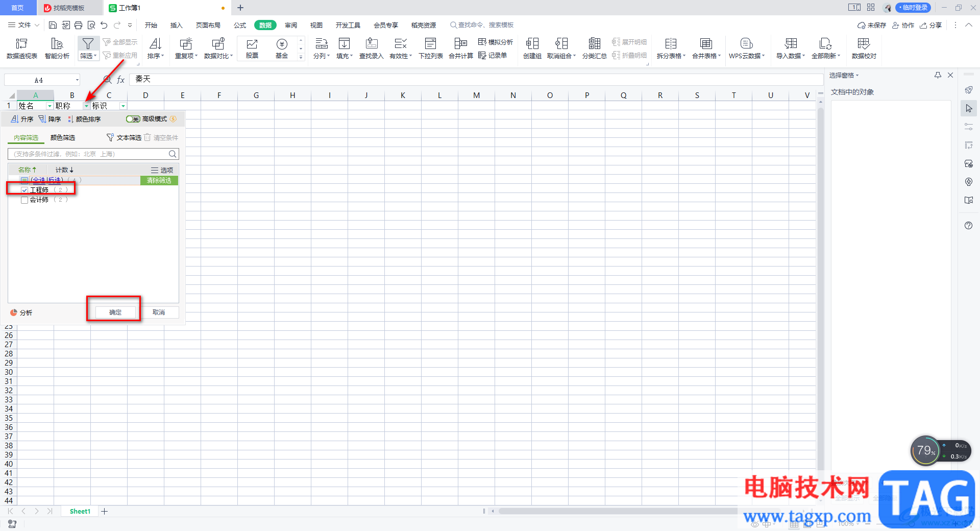Open the 重复项 duplicates tool
This screenshot has height=531, width=980.
point(186,49)
